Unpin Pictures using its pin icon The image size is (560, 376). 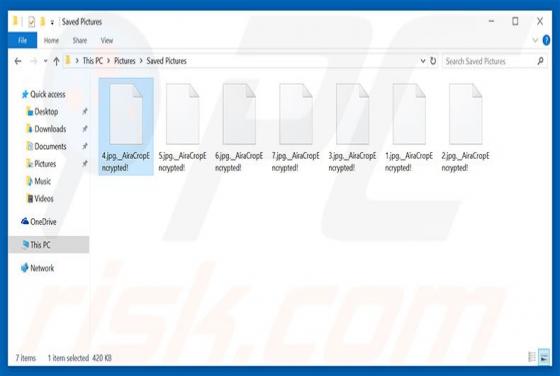pyautogui.click(x=85, y=164)
